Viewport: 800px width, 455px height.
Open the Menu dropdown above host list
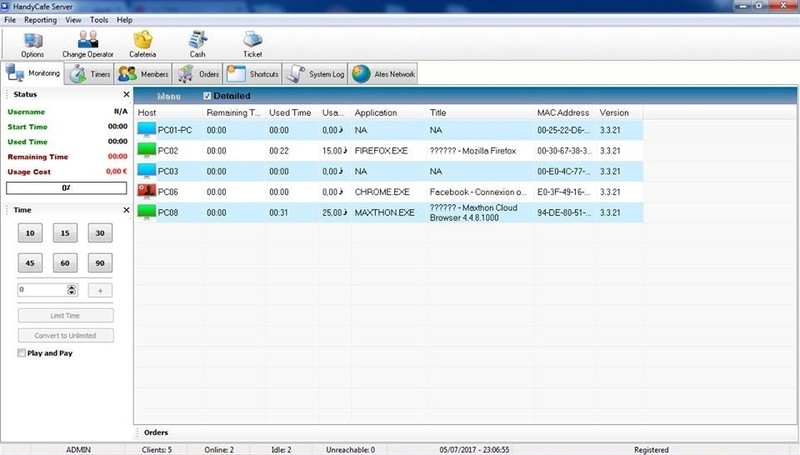[x=169, y=96]
